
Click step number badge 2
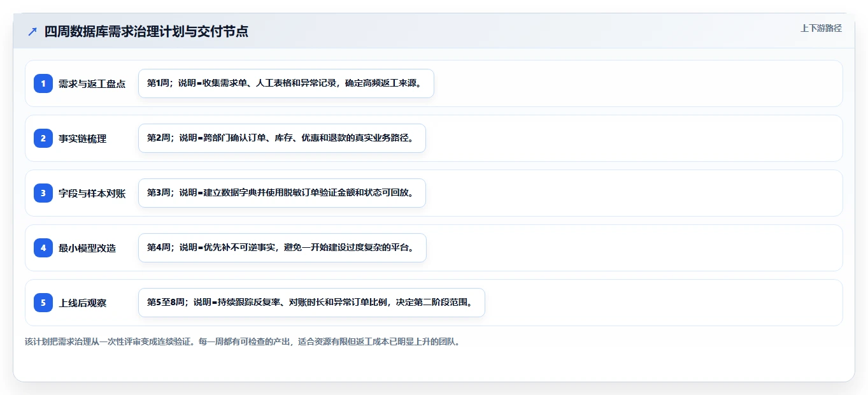tap(43, 138)
